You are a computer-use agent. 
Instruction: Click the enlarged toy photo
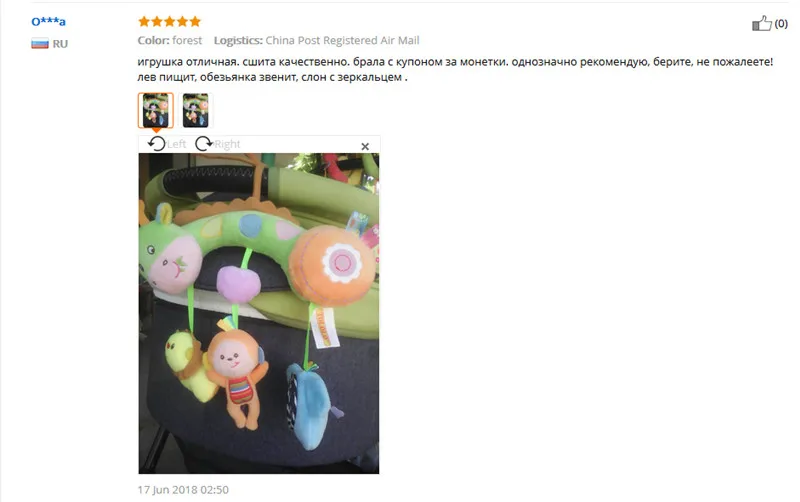coord(259,313)
